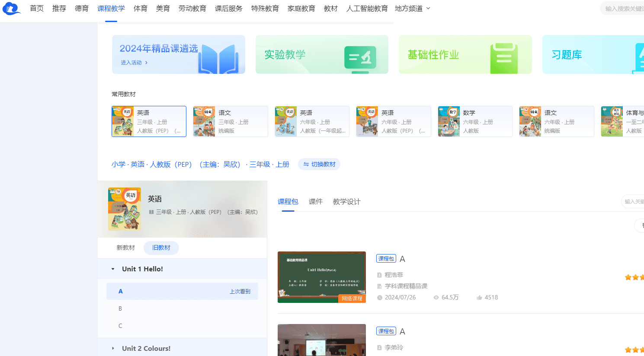Click the 切换教材 button

pyautogui.click(x=319, y=164)
